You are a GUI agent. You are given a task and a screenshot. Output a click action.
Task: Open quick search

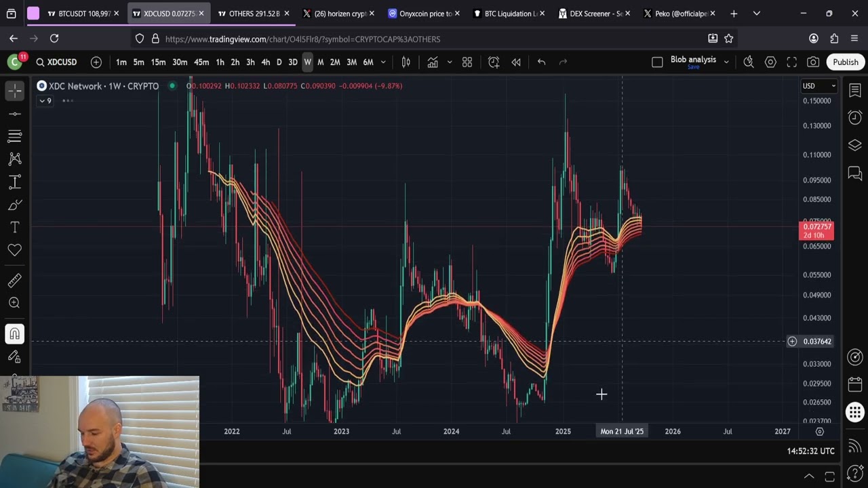(749, 62)
